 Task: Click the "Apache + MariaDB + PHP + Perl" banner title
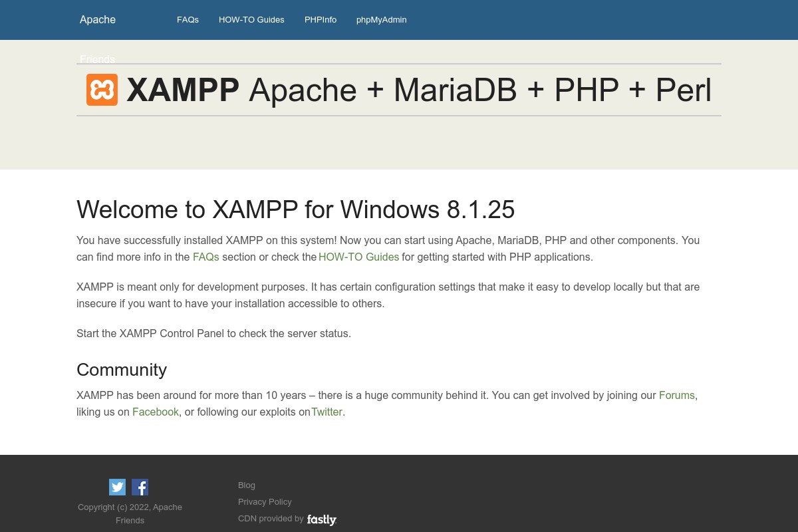[480, 90]
